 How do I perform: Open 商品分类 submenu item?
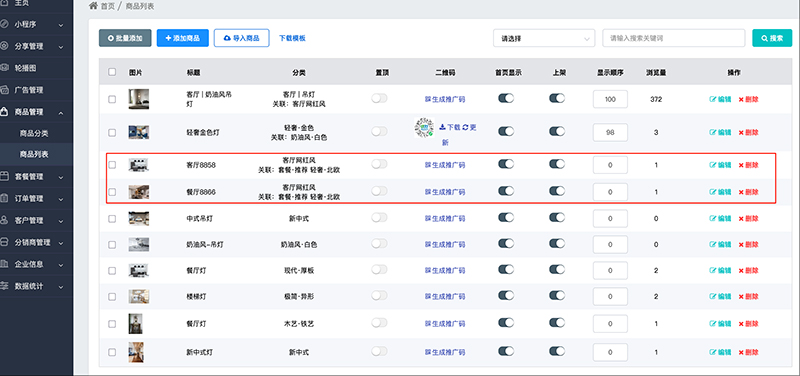click(x=34, y=133)
